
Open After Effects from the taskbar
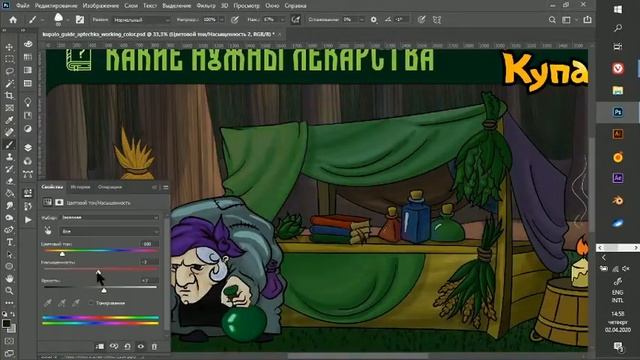coord(618,178)
